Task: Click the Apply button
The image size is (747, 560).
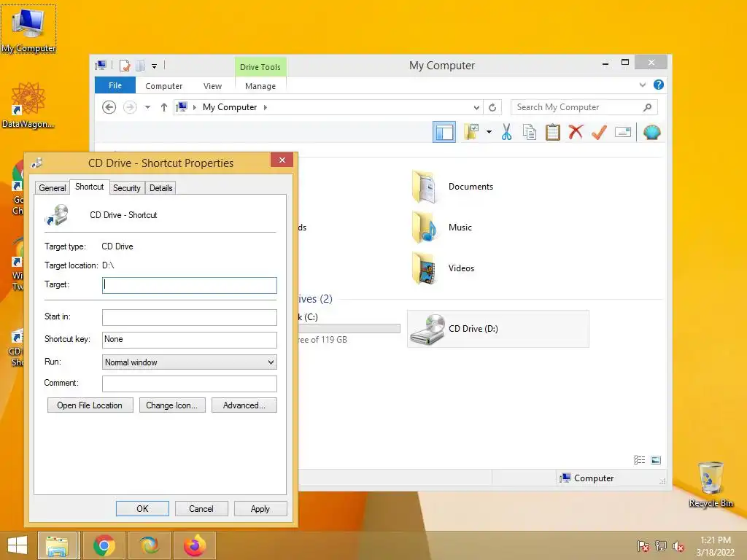Action: 260,508
